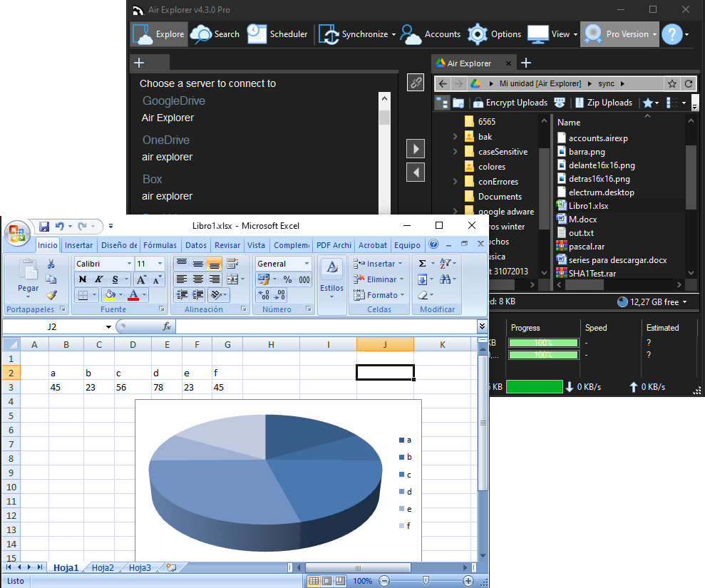This screenshot has height=588, width=705.
Task: Click the favorite star in address bar
Action: click(672, 83)
